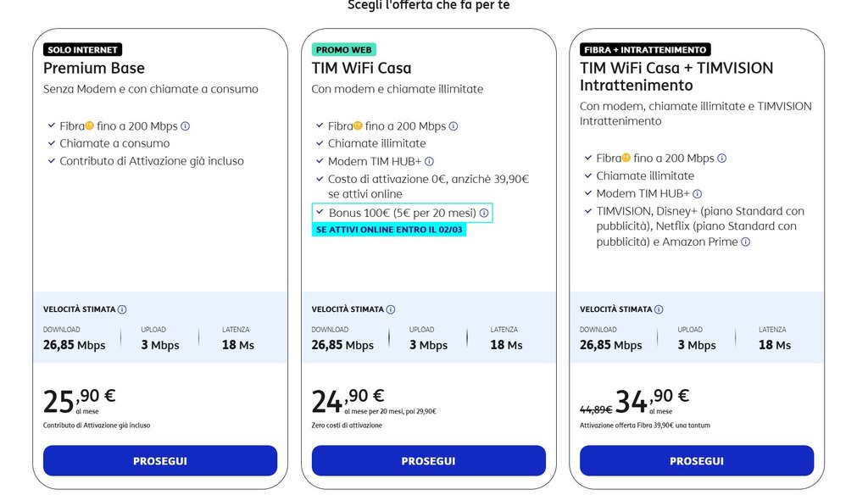Image resolution: width=868 pixels, height=495 pixels.
Task: Click info icon beside Modem TIM HUB+ in WiFi Casa
Action: pyautogui.click(x=430, y=161)
